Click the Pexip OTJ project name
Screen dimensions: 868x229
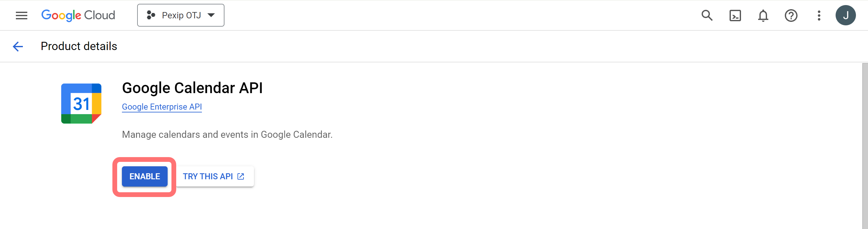(181, 16)
